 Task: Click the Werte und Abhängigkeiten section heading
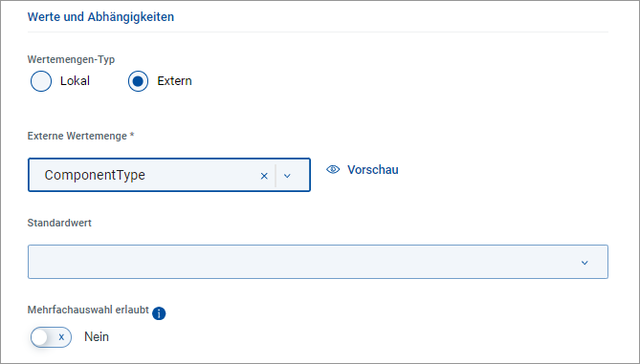click(100, 16)
